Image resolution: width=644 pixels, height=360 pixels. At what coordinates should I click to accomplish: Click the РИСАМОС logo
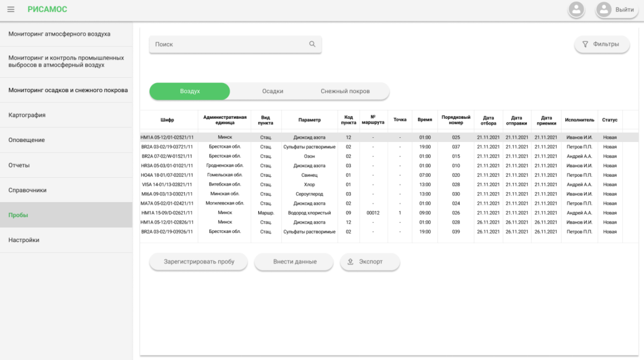click(x=47, y=10)
